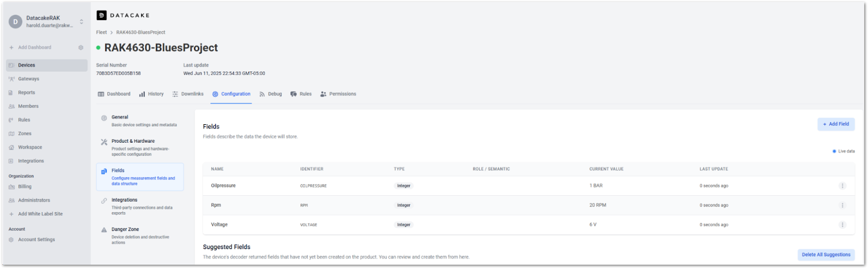Viewport: 868px width, 269px height.
Task: Click the gear next to Add Dashboard
Action: click(x=81, y=48)
